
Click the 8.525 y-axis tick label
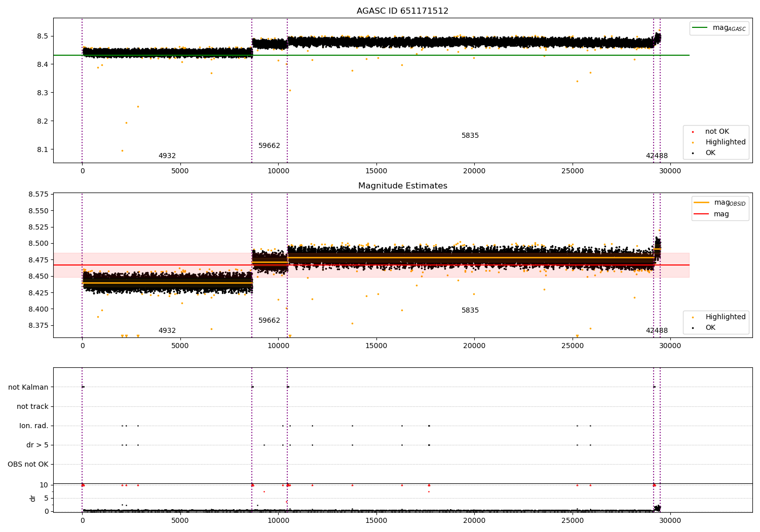point(39,227)
